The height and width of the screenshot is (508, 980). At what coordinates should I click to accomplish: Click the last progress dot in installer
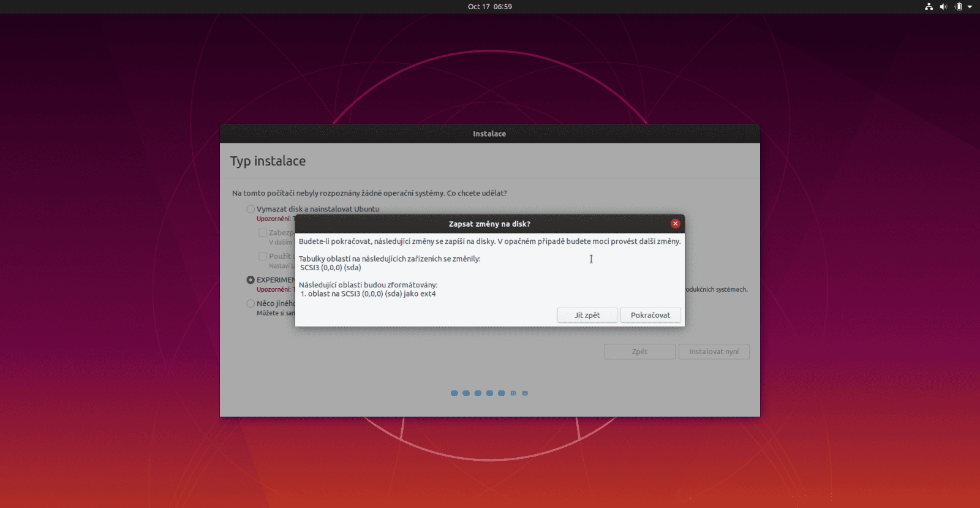pyautogui.click(x=525, y=393)
